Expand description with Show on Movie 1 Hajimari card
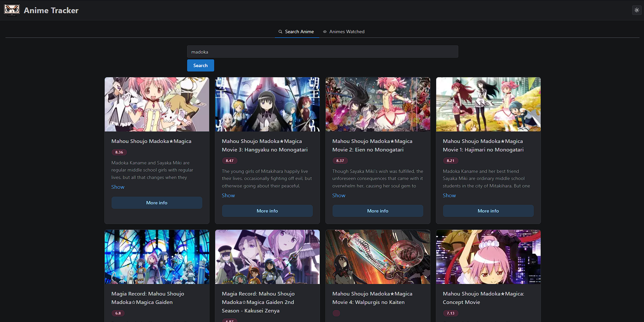 pyautogui.click(x=449, y=196)
